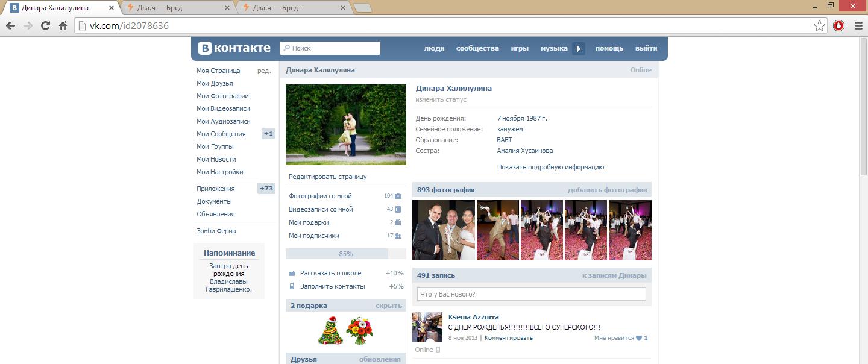868x364 pixels.
Task: Click the heart like icon on Ksenia's post
Action: point(639,338)
